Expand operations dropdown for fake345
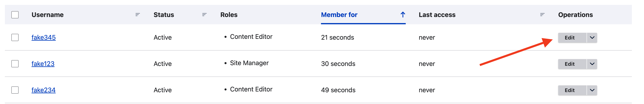 pyautogui.click(x=592, y=38)
